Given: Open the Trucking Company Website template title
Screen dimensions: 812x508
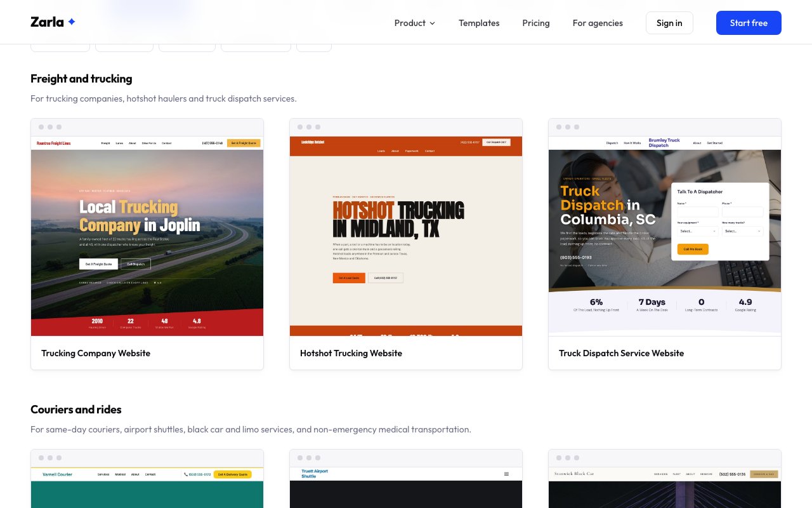Looking at the screenshot, I should click(96, 353).
